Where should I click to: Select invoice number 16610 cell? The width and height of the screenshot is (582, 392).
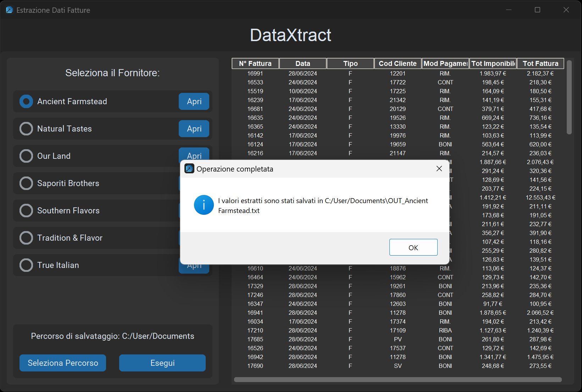[x=255, y=269]
